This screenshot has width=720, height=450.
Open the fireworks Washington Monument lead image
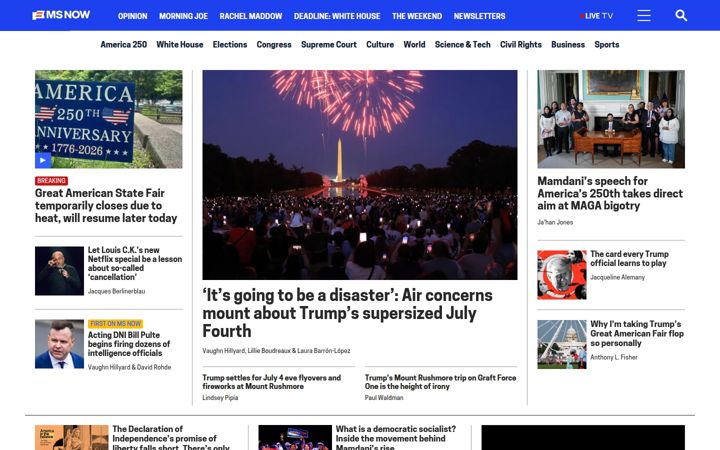tap(360, 174)
